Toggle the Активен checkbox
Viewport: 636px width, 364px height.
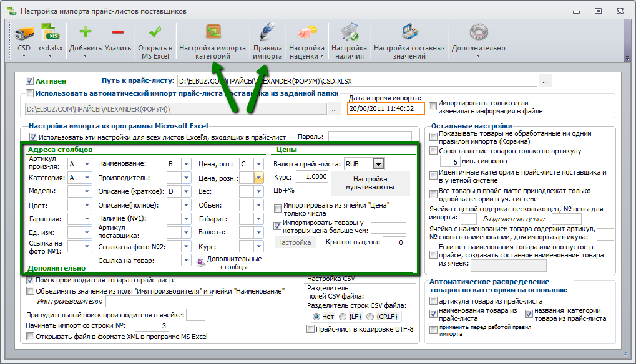pos(29,80)
